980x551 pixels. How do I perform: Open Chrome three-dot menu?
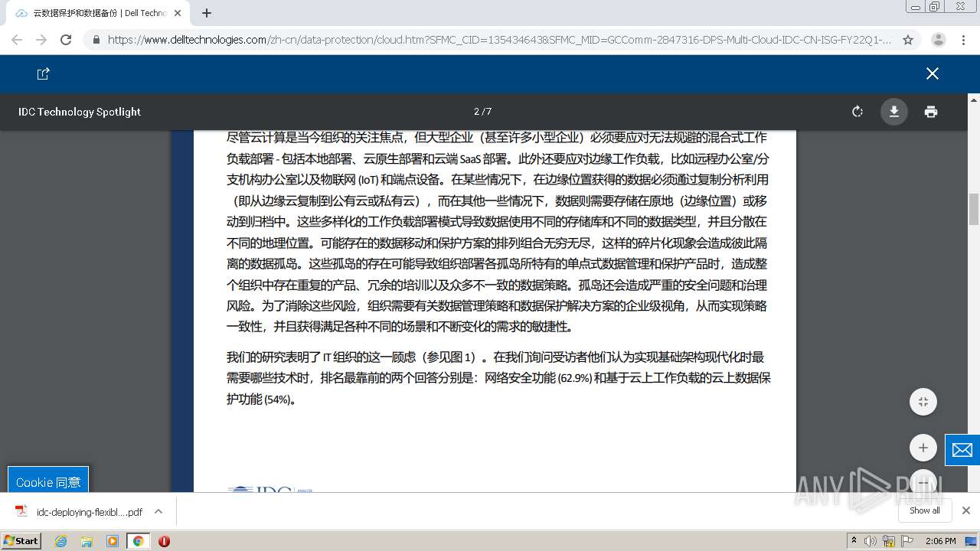point(964,40)
